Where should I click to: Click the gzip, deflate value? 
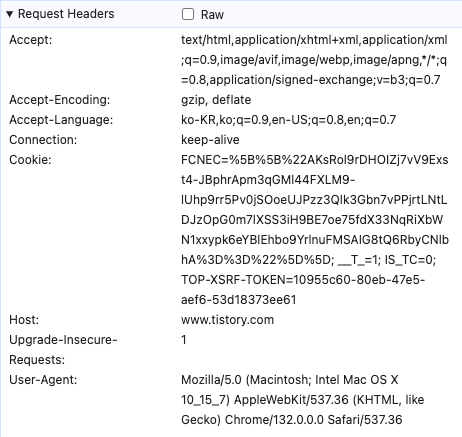(216, 100)
